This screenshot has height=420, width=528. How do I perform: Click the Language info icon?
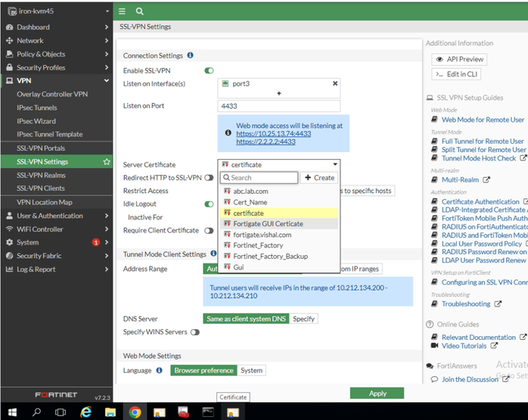160,371
